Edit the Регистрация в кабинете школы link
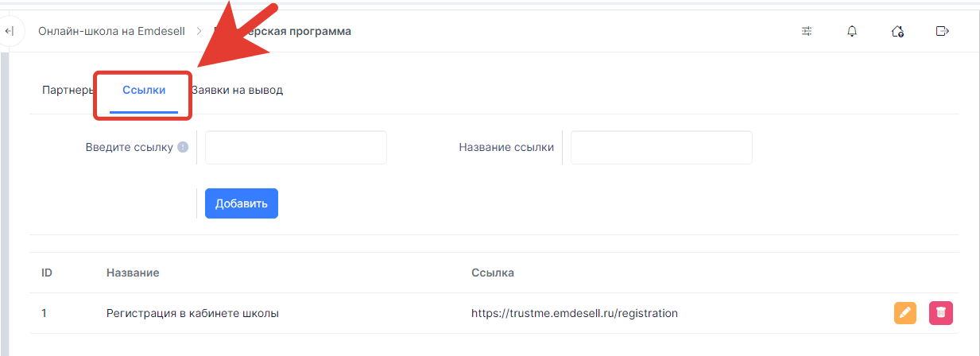This screenshot has height=356, width=980. (905, 313)
